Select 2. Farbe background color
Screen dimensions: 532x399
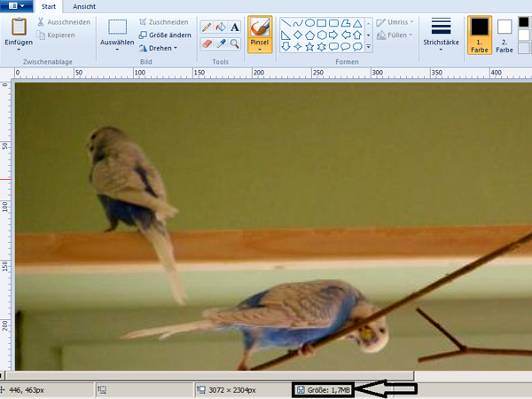tap(505, 35)
